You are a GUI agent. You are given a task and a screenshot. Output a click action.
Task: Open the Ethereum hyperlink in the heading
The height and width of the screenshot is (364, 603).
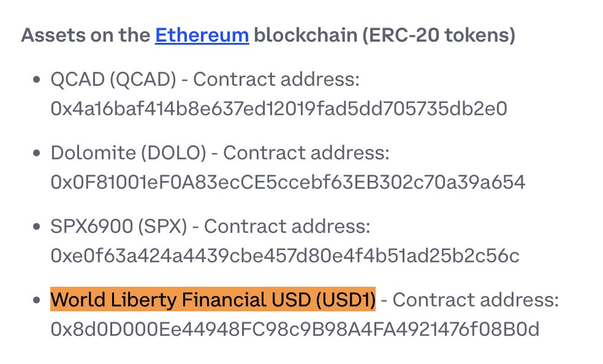click(x=202, y=35)
